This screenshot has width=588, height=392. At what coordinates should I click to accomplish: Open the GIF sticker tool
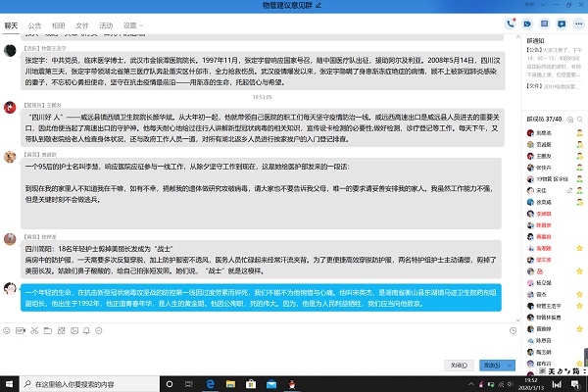21,330
